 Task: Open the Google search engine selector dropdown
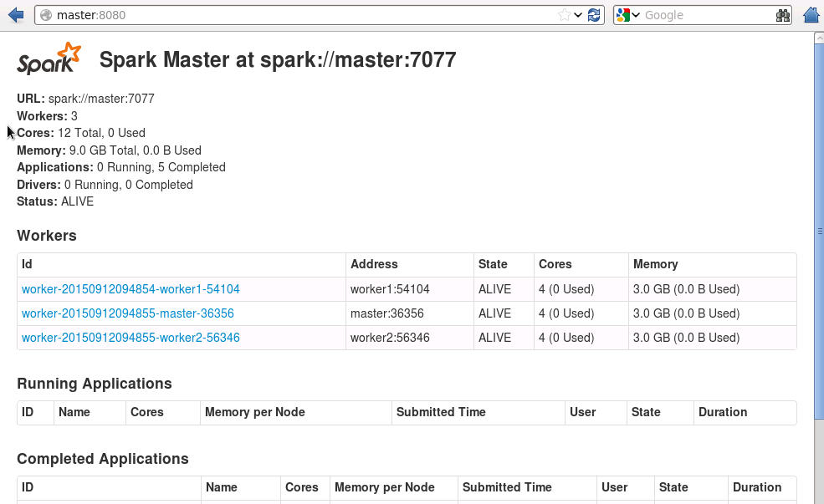[x=628, y=15]
